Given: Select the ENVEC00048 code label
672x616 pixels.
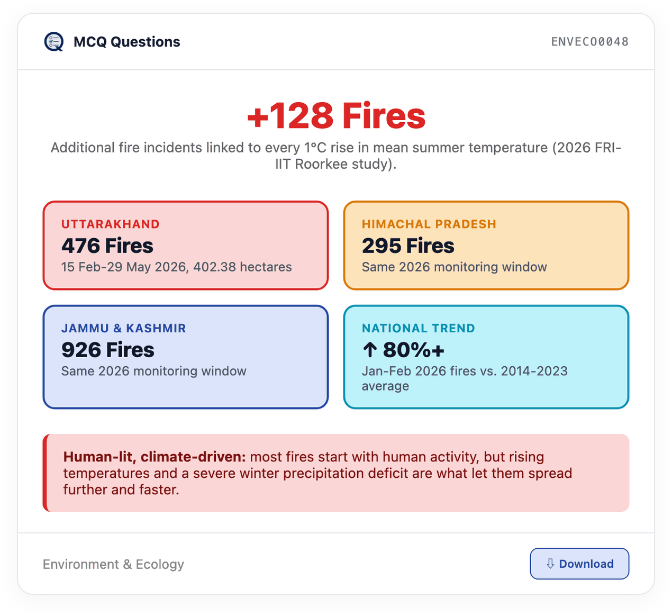Looking at the screenshot, I should [590, 42].
